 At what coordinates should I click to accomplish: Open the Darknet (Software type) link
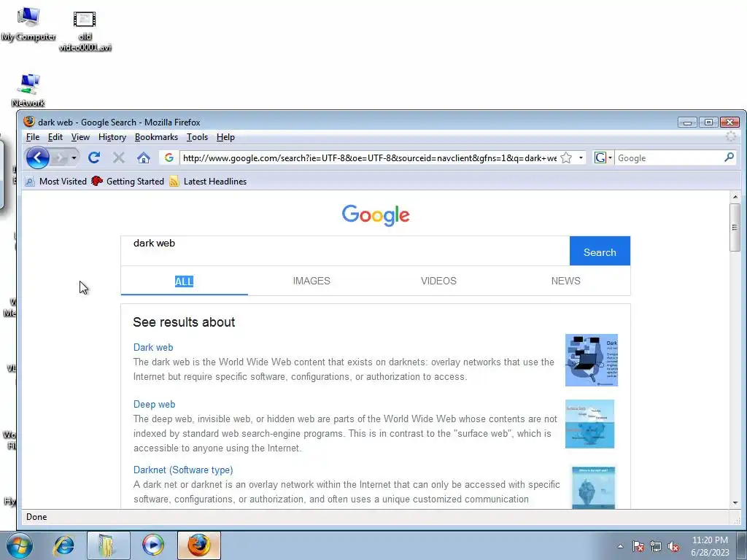tap(183, 470)
